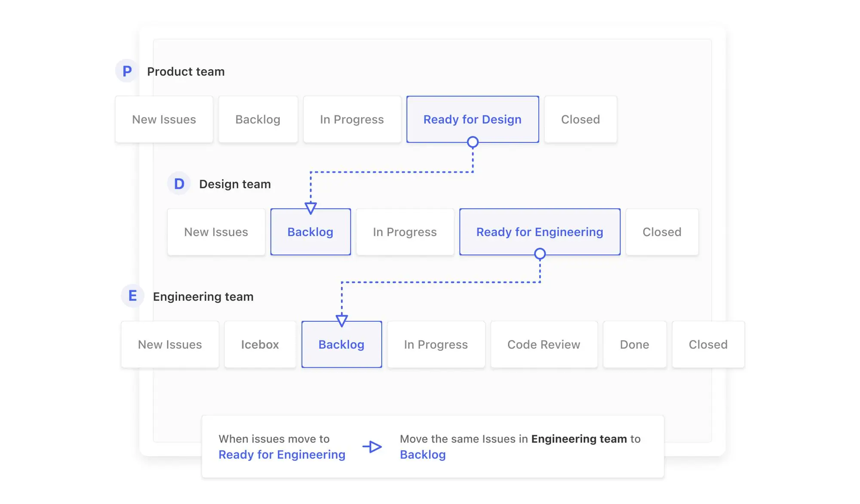Select Engineering team Closed stage
This screenshot has height=504, width=860.
(x=708, y=344)
